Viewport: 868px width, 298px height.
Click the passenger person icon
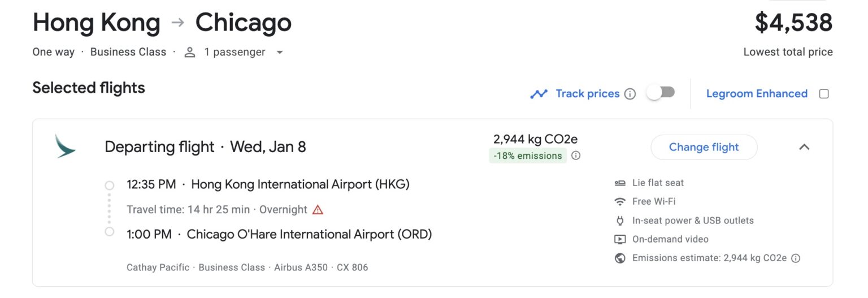(x=190, y=52)
